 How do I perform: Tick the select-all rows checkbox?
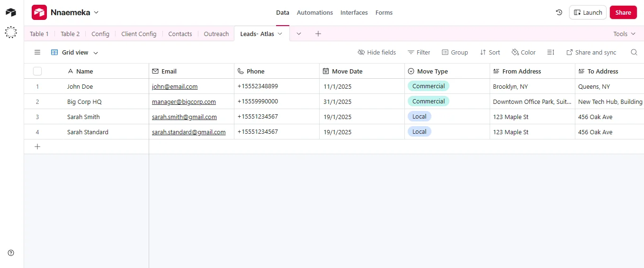(37, 71)
